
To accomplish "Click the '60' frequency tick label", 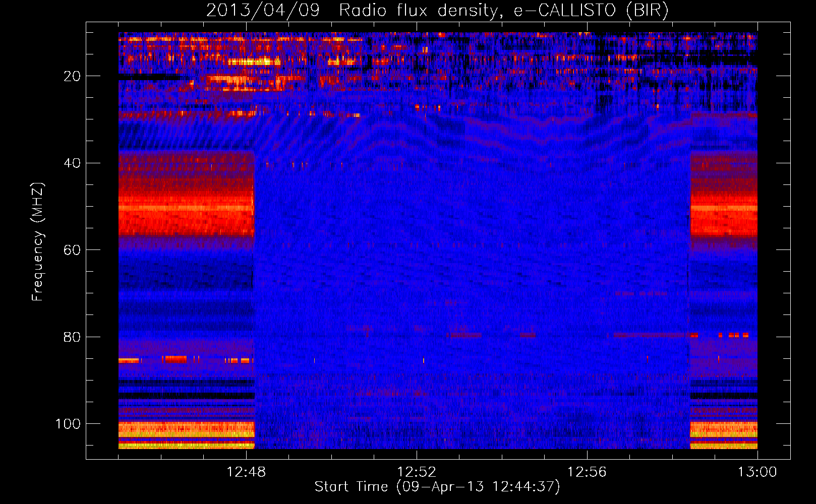I will 72,250.
